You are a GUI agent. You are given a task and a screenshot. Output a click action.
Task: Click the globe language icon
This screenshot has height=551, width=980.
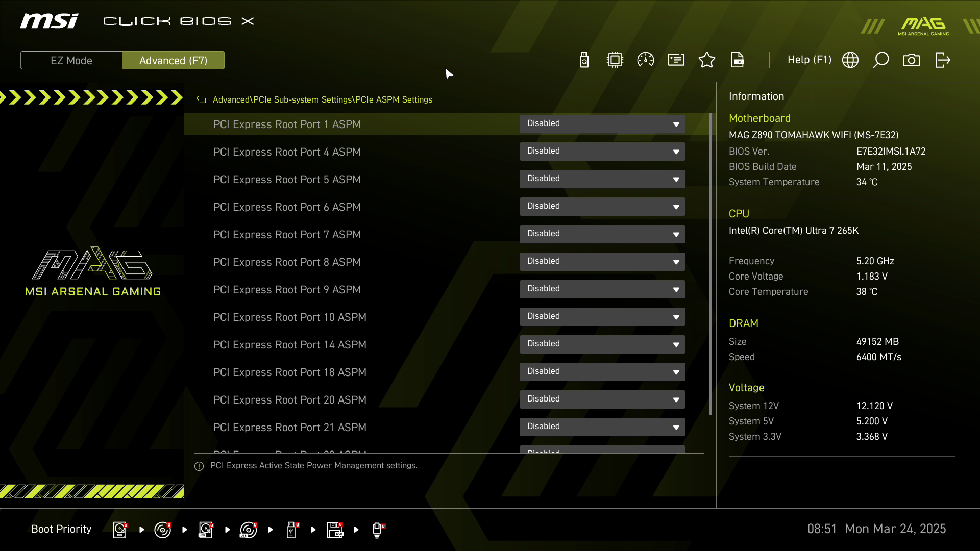850,60
